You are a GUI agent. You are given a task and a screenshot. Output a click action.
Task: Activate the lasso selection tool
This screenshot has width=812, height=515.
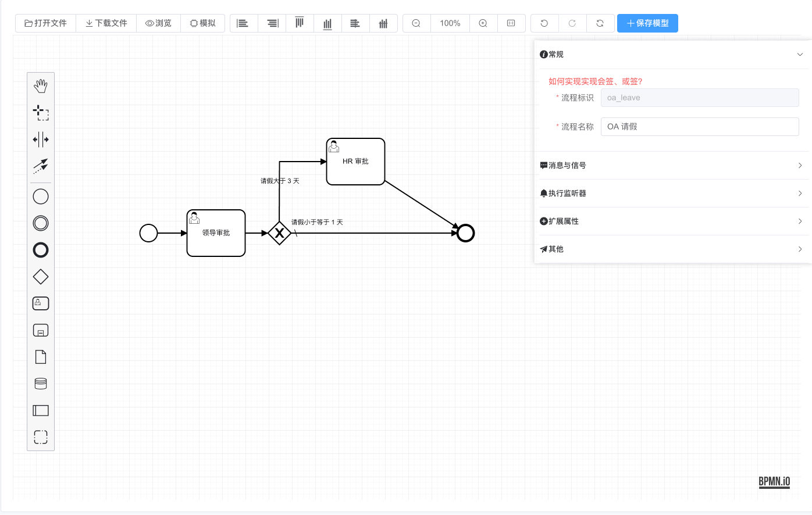pyautogui.click(x=41, y=112)
